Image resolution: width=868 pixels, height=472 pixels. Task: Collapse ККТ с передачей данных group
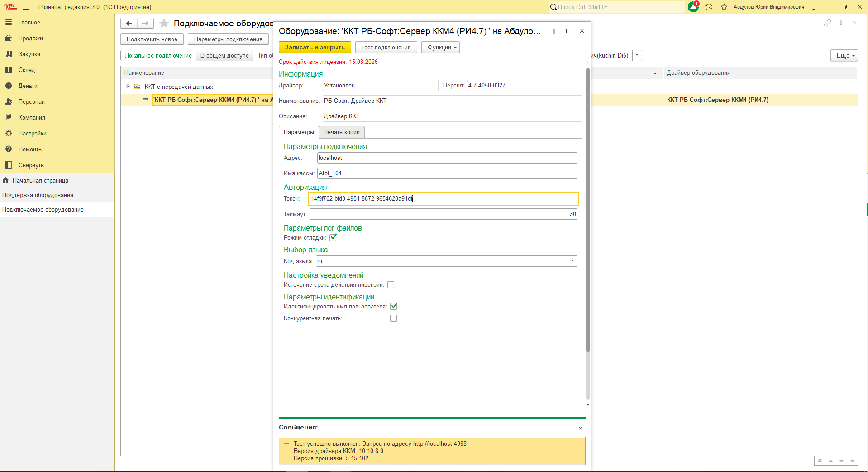coord(128,87)
